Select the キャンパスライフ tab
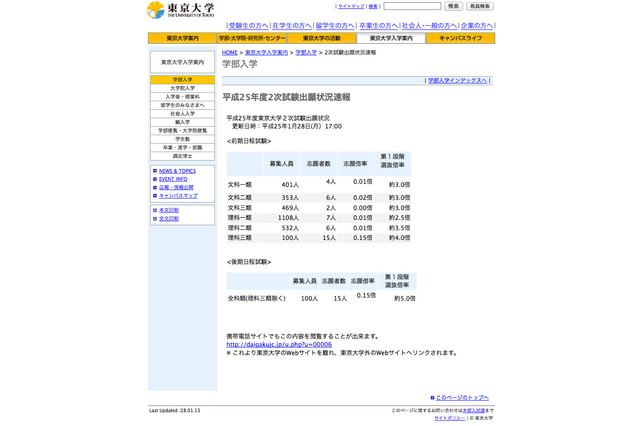640x426 pixels. (x=460, y=38)
